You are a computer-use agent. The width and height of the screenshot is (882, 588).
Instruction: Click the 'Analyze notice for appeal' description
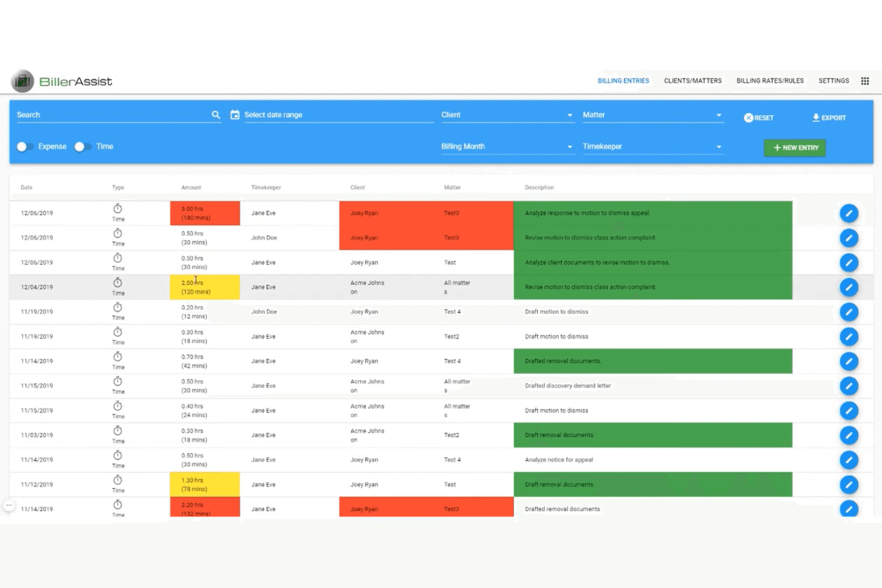tap(559, 460)
